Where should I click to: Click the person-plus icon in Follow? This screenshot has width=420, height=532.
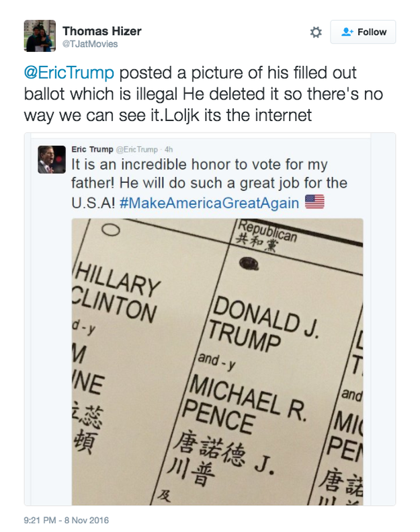pyautogui.click(x=347, y=32)
